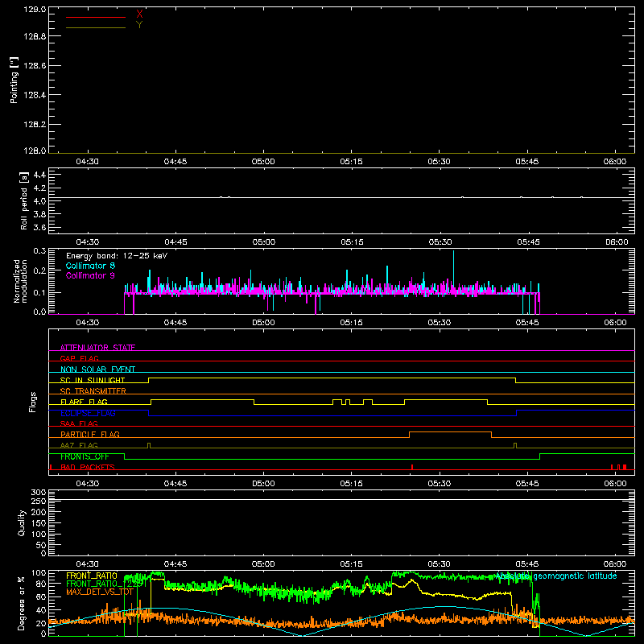The height and width of the screenshot is (644, 644).
Task: Click the 'Flags' vertical axis title
Action: click(33, 402)
